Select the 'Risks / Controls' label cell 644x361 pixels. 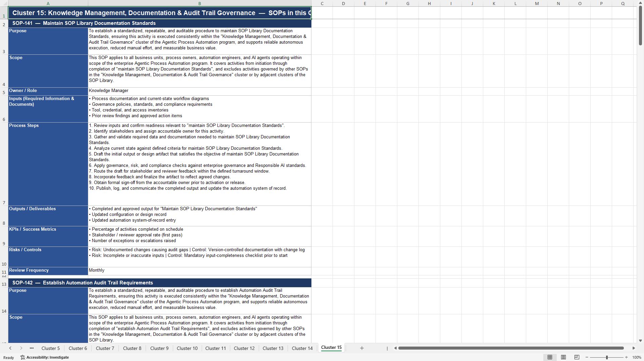48,257
